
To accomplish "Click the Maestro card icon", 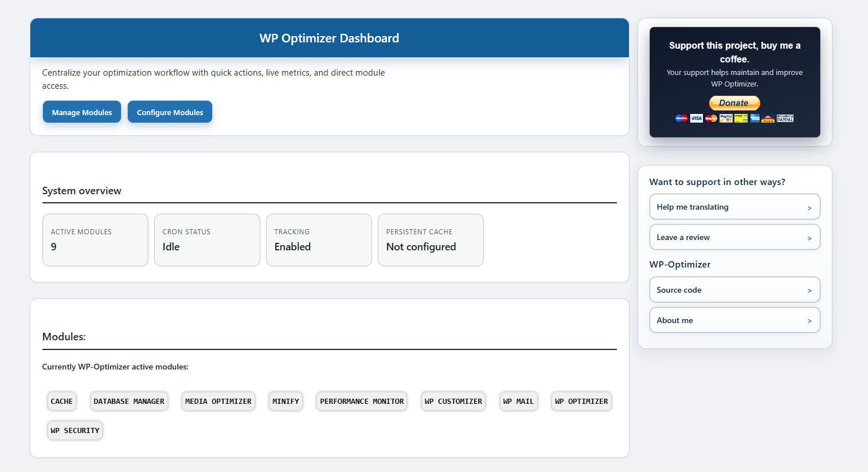I will point(681,119).
